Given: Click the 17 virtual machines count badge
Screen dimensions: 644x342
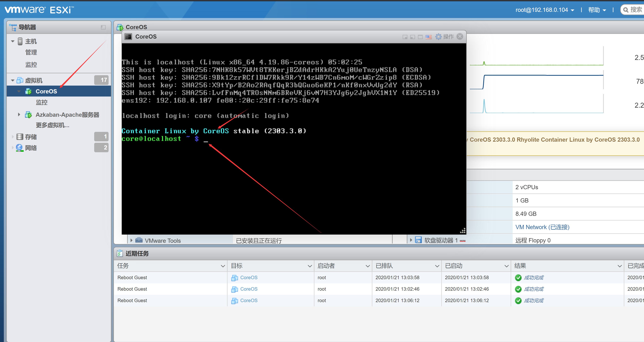Looking at the screenshot, I should click(101, 80).
